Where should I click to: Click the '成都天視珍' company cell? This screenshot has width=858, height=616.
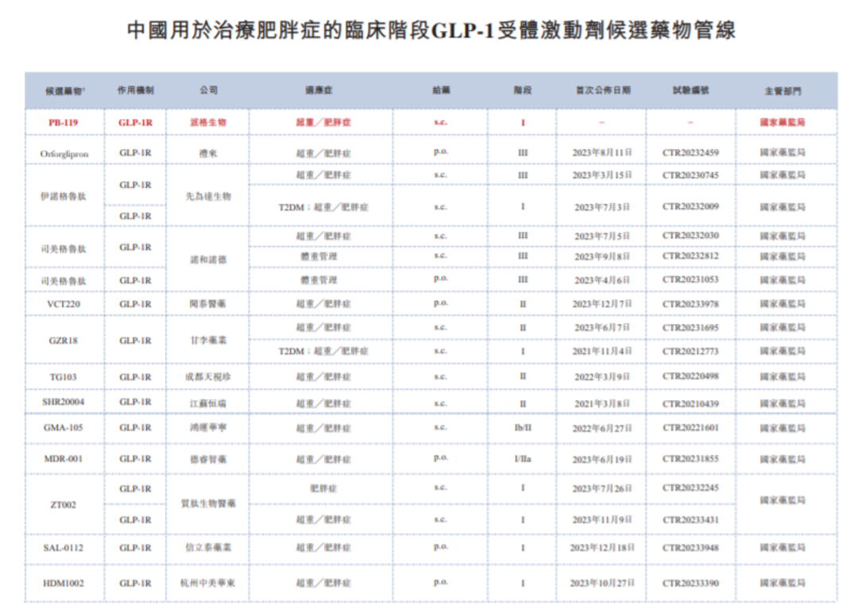tap(208, 377)
